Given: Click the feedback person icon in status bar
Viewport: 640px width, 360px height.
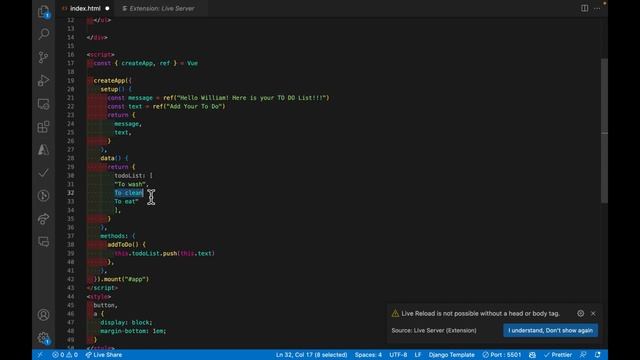Looking at the screenshot, I should (583, 355).
